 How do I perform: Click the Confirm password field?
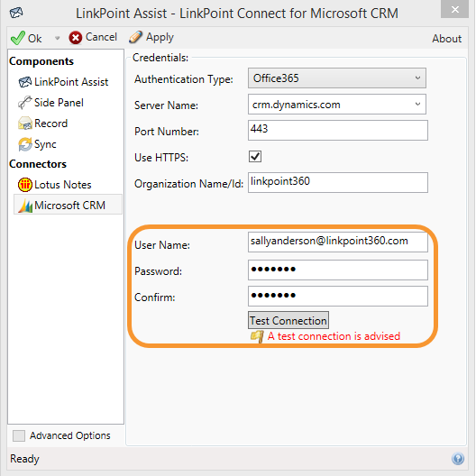338,296
